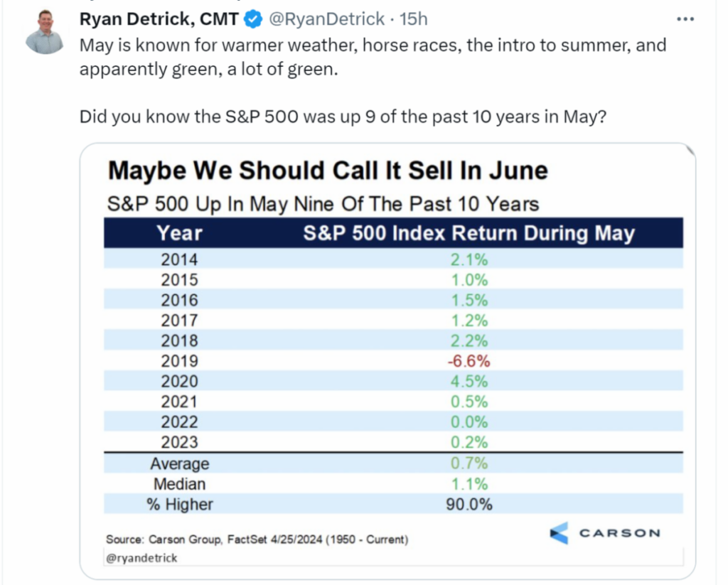Open the chart image by its title
728x585 pixels.
point(328,172)
